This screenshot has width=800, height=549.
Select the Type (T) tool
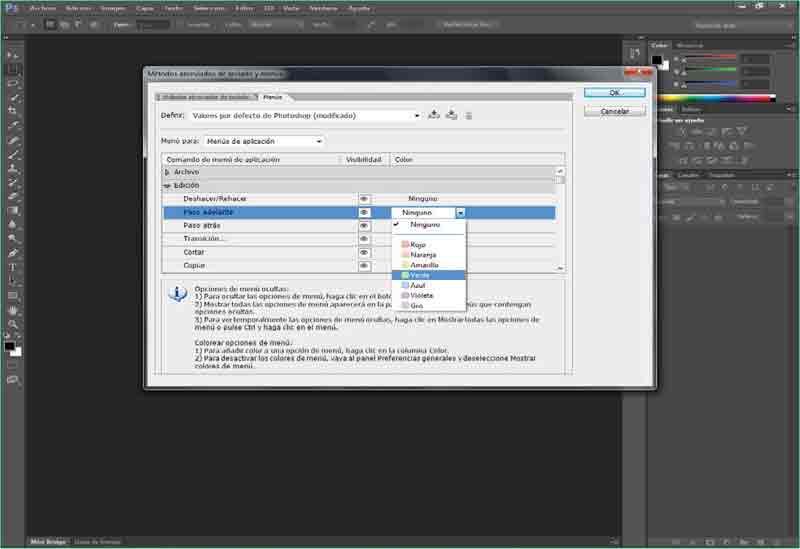(x=14, y=268)
